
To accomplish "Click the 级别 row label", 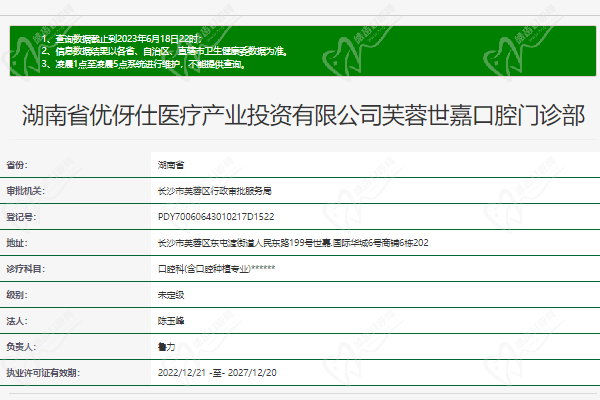I will [x=16, y=295].
